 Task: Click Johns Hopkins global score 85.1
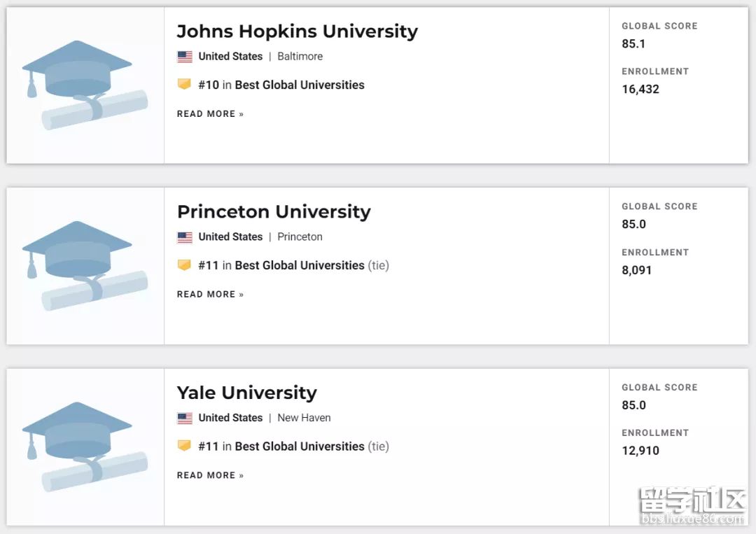pyautogui.click(x=633, y=44)
